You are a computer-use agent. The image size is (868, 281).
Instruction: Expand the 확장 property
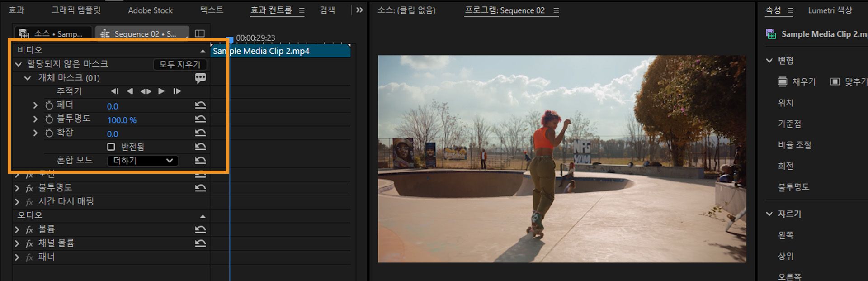pos(35,133)
